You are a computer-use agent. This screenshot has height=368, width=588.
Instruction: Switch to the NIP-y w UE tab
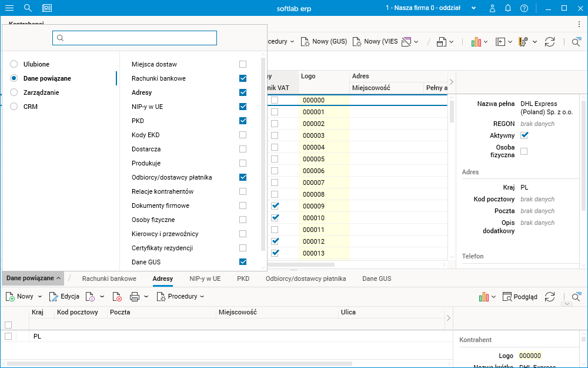pos(205,279)
